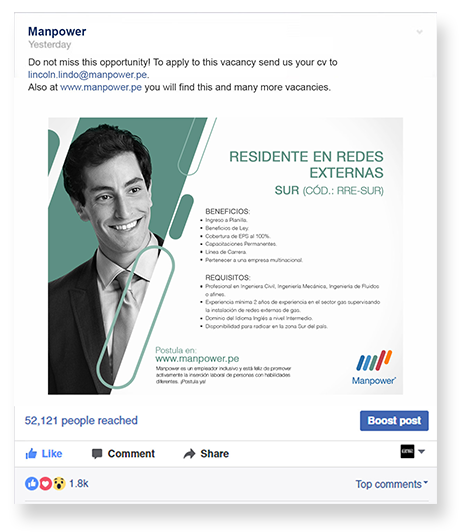
Task: Click the Like thumbs-up icon
Action: tap(31, 453)
